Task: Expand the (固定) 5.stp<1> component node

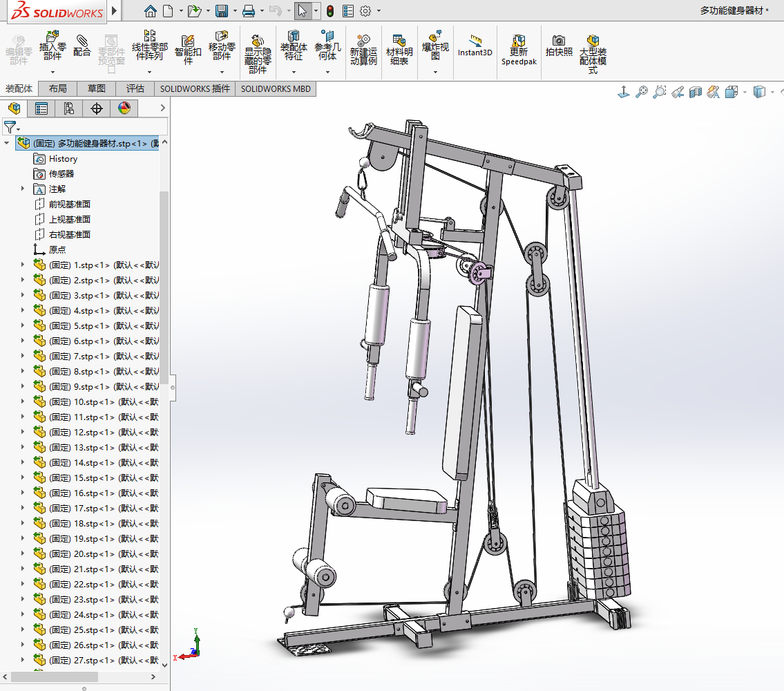Action: pyautogui.click(x=23, y=325)
